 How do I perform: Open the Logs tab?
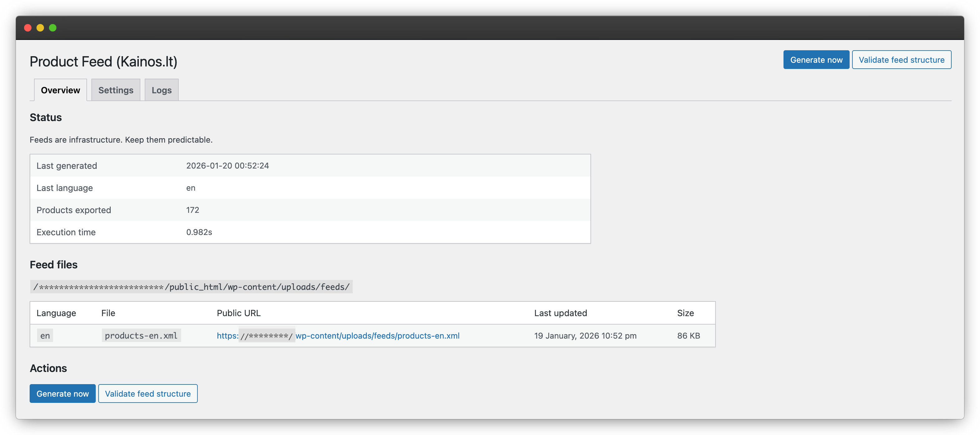[x=161, y=90]
